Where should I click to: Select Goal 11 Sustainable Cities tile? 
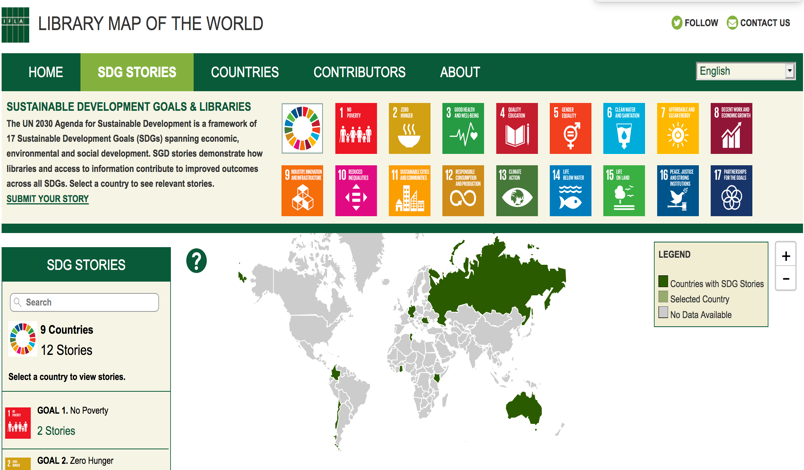(409, 190)
